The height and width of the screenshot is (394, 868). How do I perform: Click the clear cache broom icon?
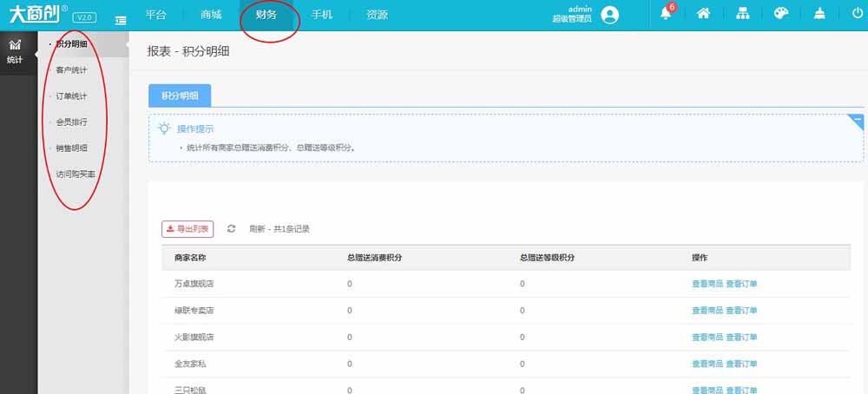[x=819, y=15]
